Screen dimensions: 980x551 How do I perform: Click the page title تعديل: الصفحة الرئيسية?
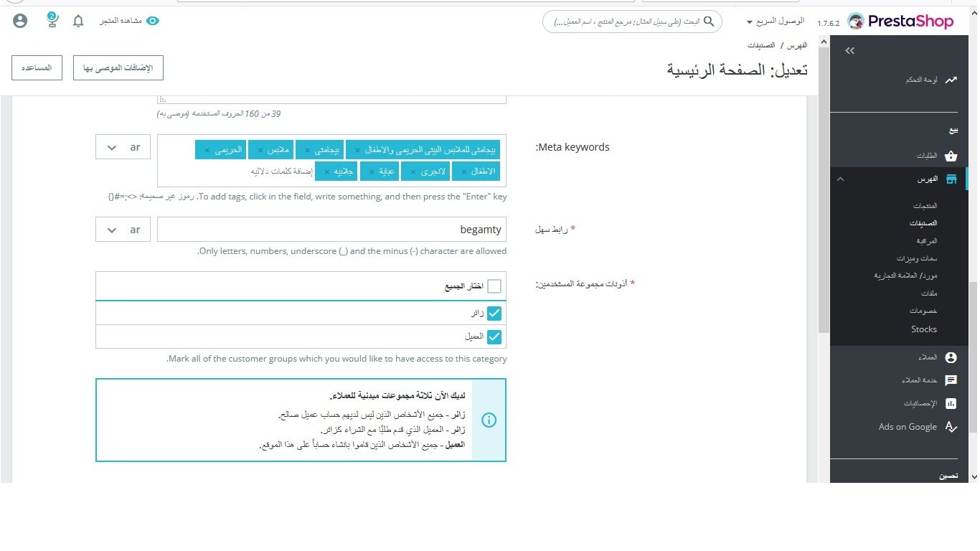[x=738, y=70]
